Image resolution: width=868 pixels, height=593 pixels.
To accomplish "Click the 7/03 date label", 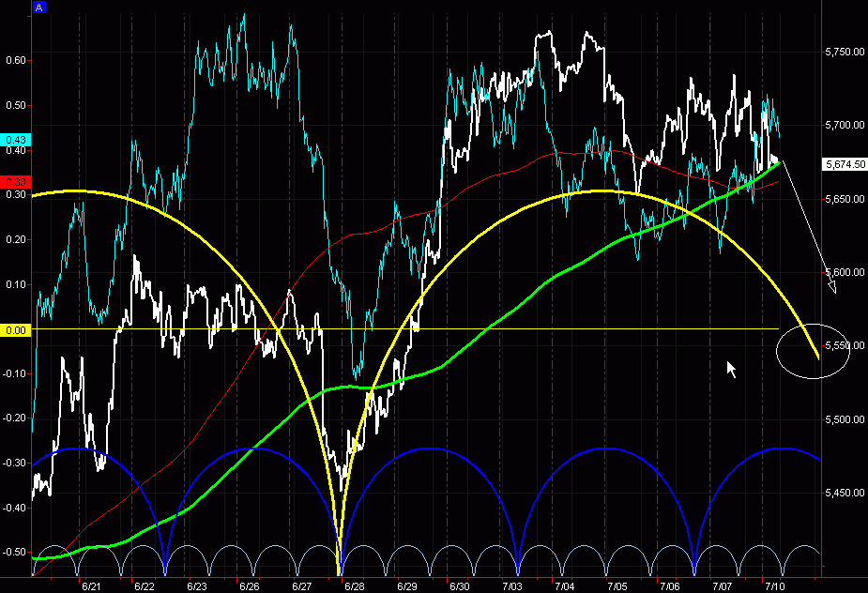I will point(512,586).
